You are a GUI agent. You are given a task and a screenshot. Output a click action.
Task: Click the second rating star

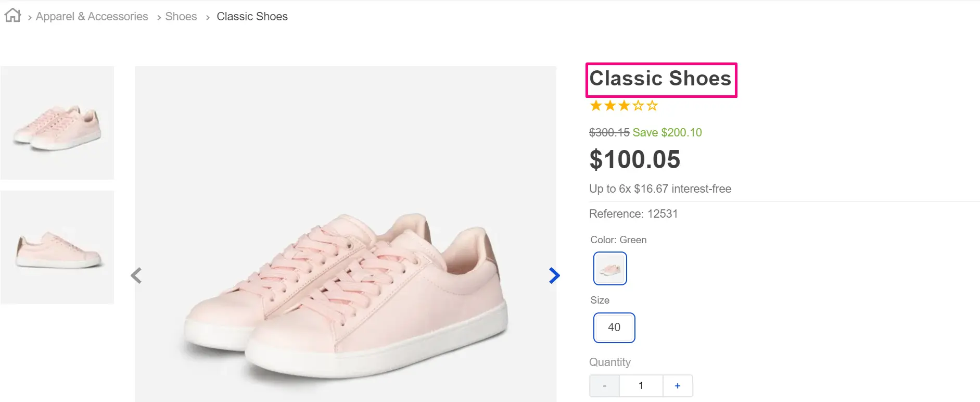610,106
